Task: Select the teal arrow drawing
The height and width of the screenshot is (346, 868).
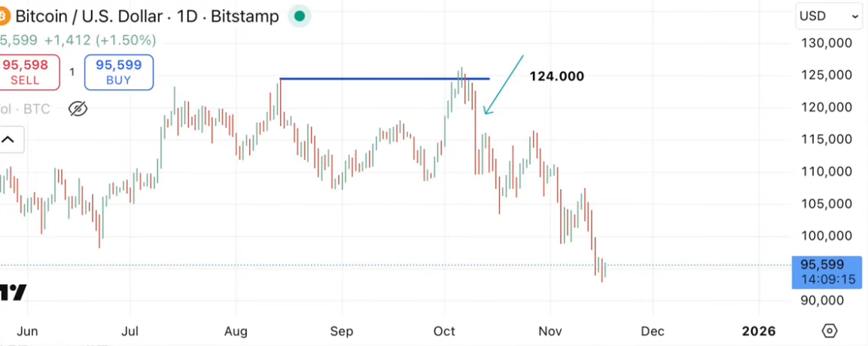Action: click(504, 84)
